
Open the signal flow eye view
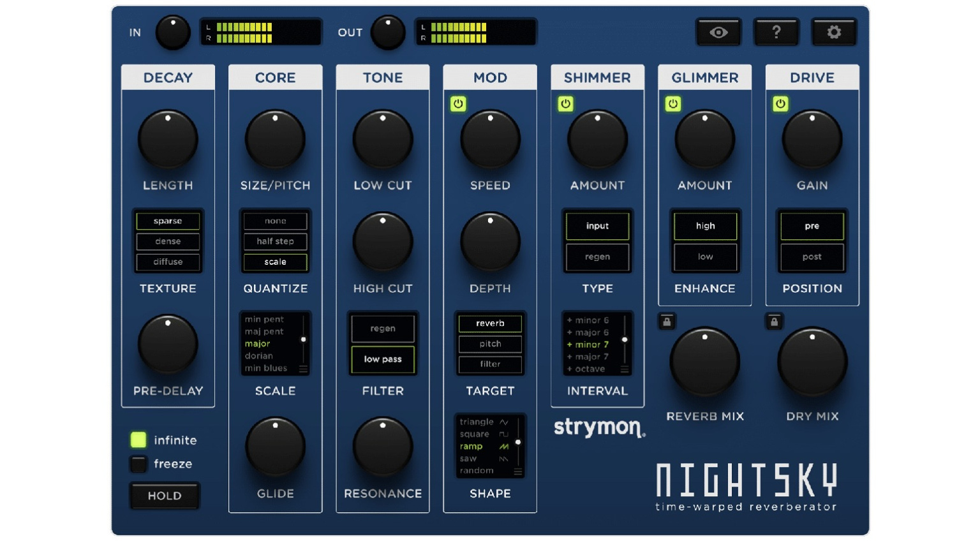pyautogui.click(x=718, y=31)
